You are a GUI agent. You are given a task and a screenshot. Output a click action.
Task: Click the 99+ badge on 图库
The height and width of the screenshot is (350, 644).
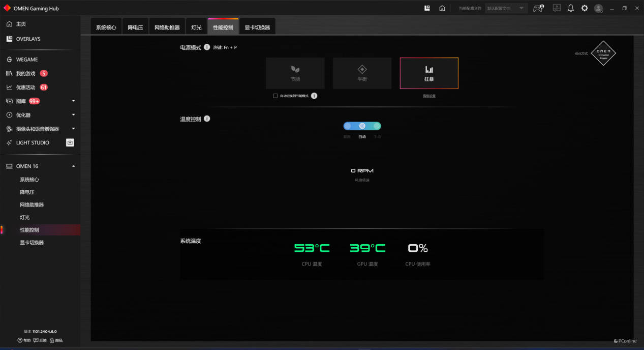click(35, 101)
